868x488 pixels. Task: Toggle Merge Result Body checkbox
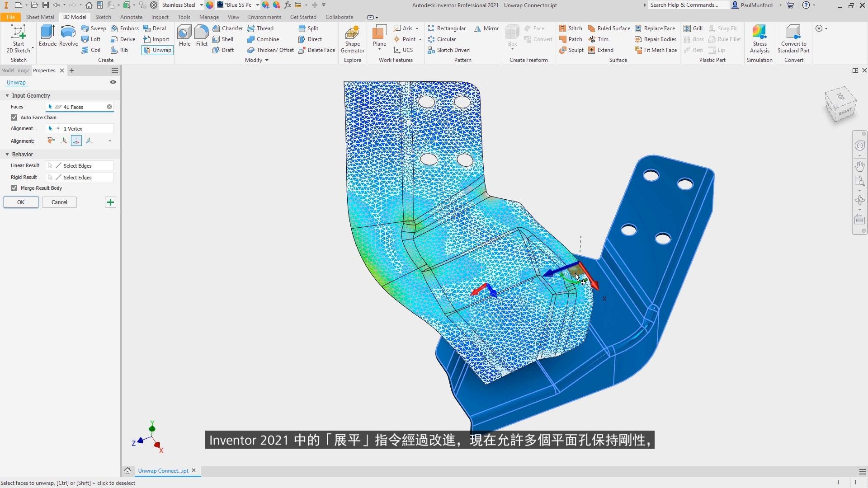point(14,188)
